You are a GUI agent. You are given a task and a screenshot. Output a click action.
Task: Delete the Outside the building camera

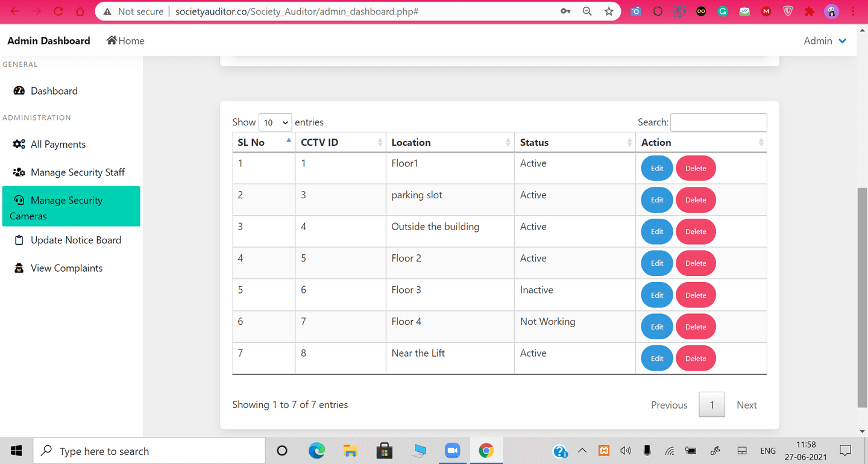tap(696, 231)
